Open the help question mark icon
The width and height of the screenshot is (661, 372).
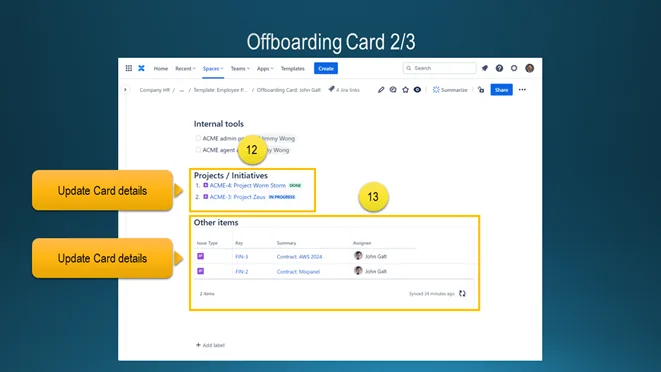pos(499,68)
